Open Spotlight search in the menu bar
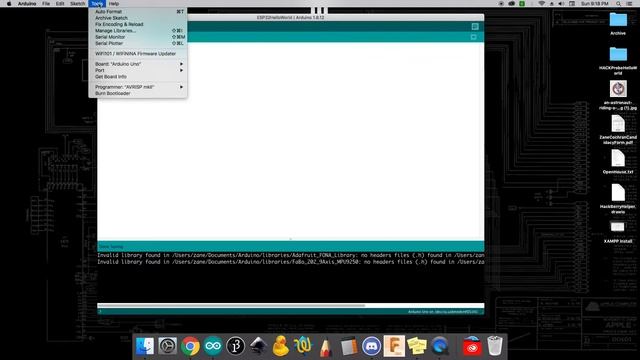 (x=619, y=4)
